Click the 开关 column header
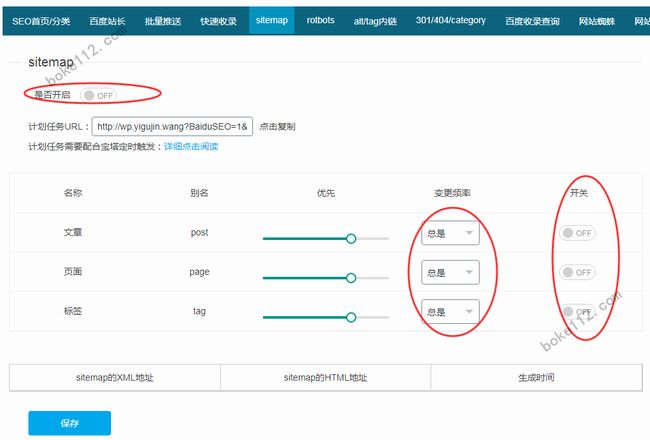Screen dimensions: 650x440 click(x=579, y=193)
